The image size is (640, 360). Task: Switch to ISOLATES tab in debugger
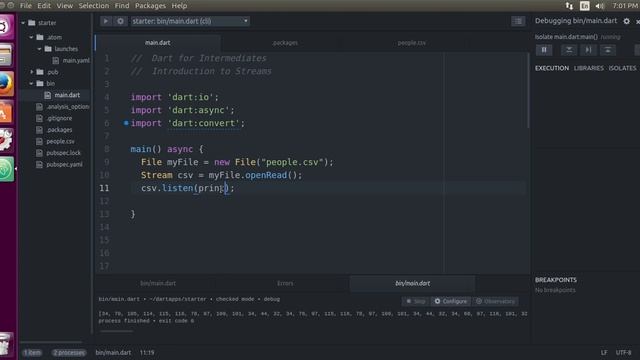point(622,68)
